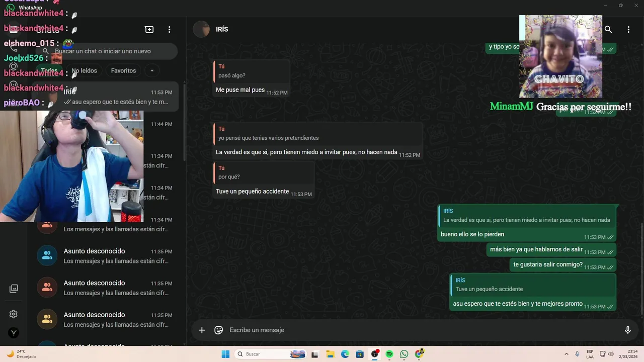
Task: Switch to OBS Studio in the taskbar
Action: click(375, 354)
